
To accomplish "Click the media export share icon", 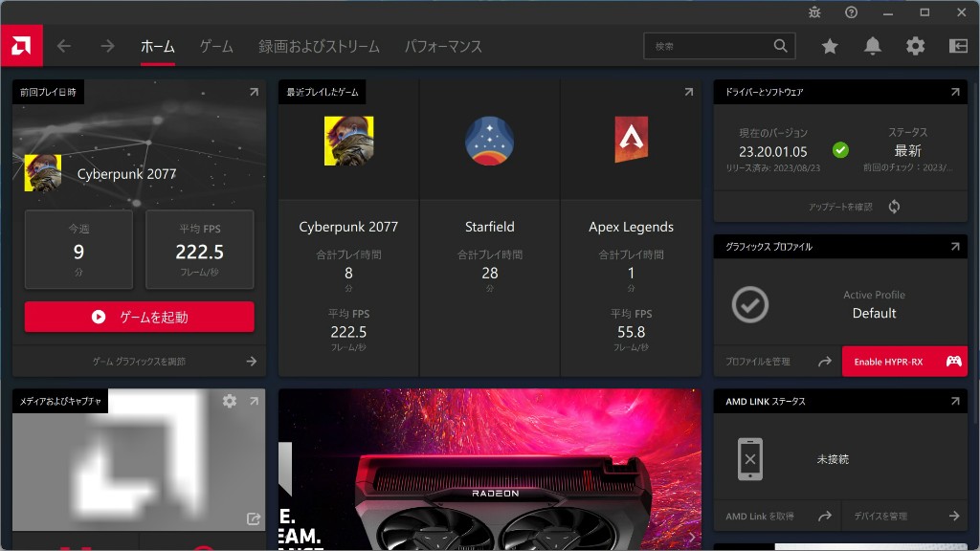I will [x=253, y=518].
